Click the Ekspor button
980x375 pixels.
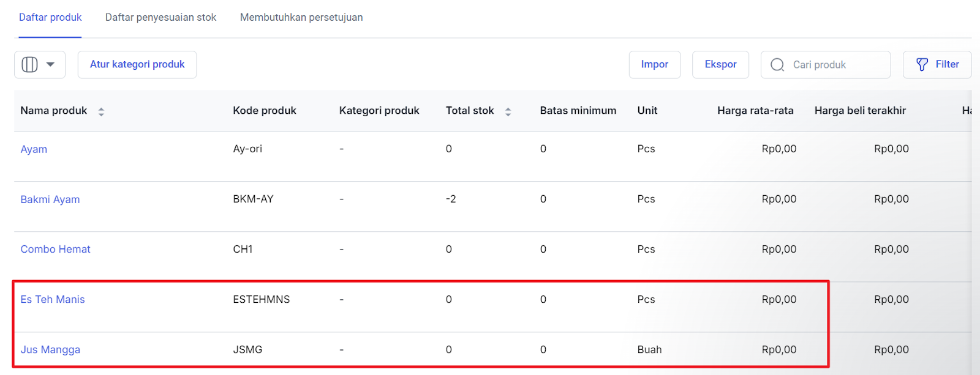pos(720,65)
